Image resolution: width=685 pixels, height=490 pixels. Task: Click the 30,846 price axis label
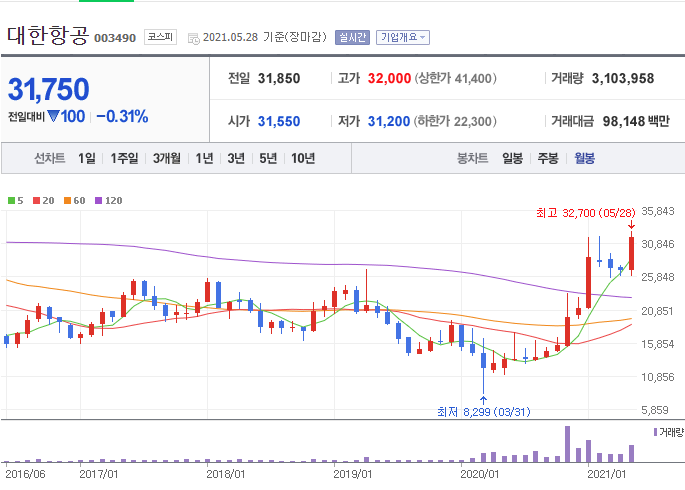pyautogui.click(x=658, y=244)
